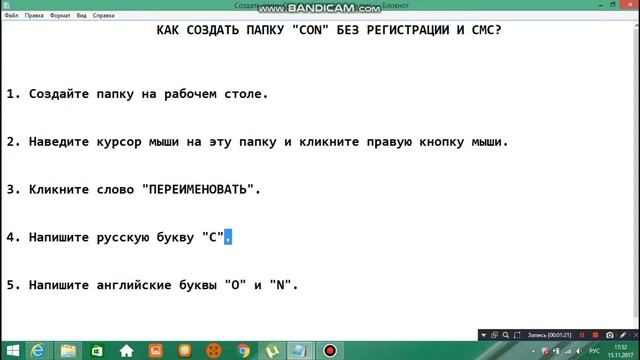The width and height of the screenshot is (640, 360).
Task: Open File Explorer from the taskbar
Action: (68, 351)
